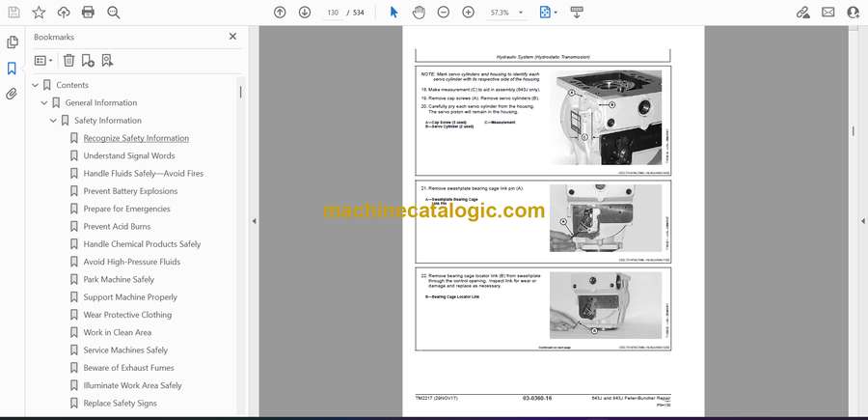The image size is (868, 420).
Task: Select Replace Safety Signs bookmark
Action: point(121,404)
